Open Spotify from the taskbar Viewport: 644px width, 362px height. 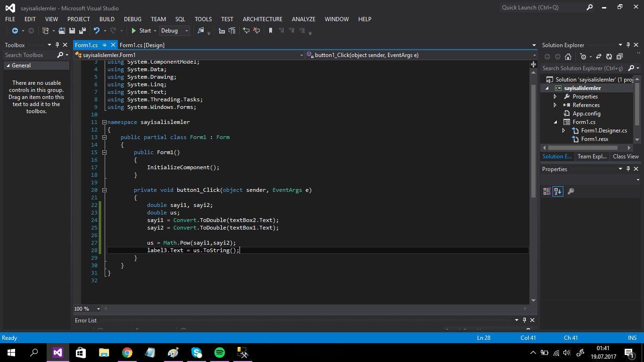(x=220, y=353)
